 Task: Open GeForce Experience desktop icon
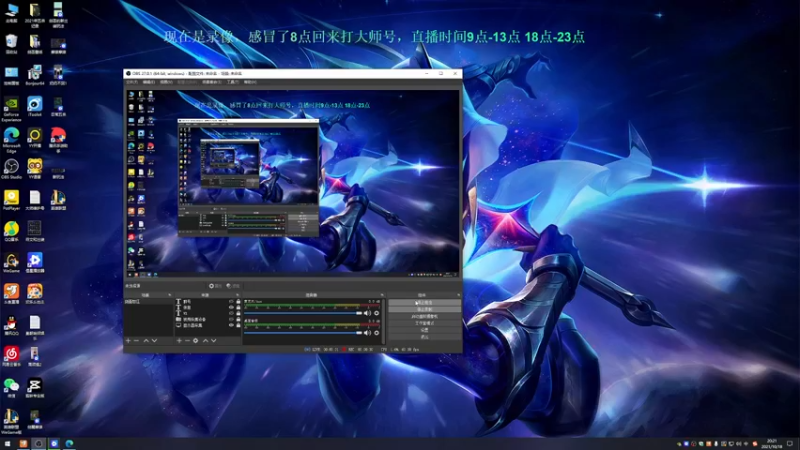pos(11,109)
